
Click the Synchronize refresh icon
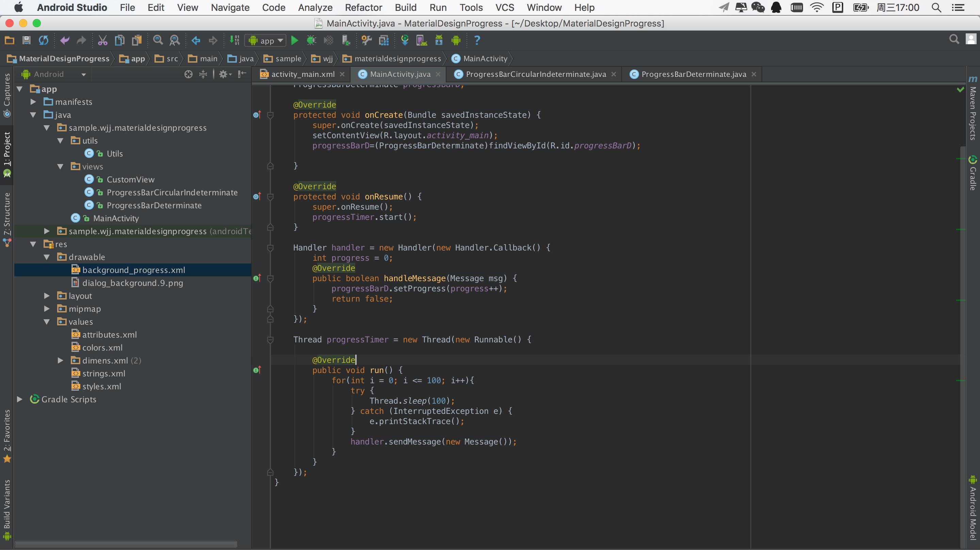pyautogui.click(x=43, y=41)
